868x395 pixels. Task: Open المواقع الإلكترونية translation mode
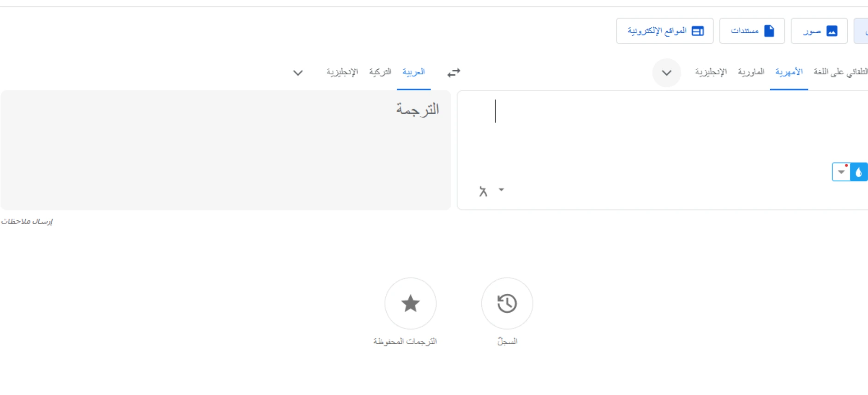click(665, 30)
